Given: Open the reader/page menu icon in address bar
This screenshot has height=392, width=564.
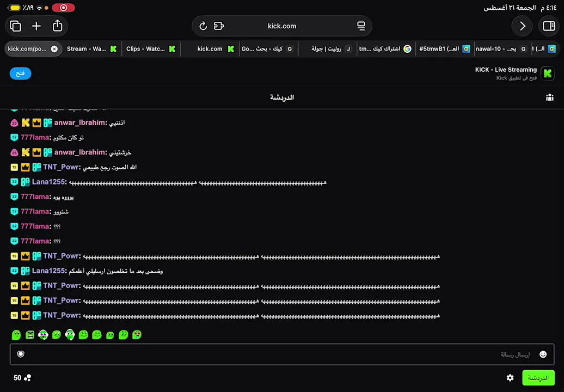Looking at the screenshot, I should coord(361,26).
